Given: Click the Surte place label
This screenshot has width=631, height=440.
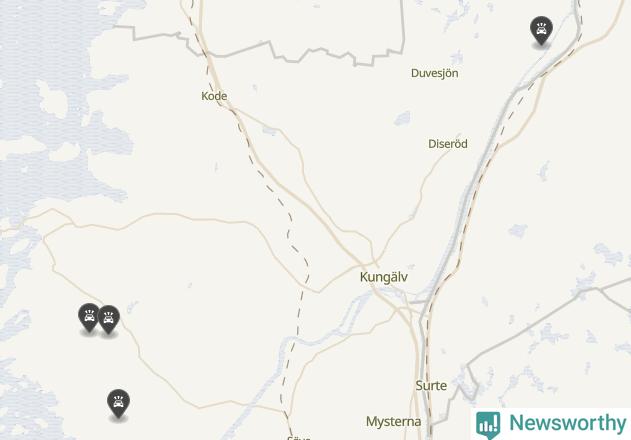Looking at the screenshot, I should [x=431, y=386].
